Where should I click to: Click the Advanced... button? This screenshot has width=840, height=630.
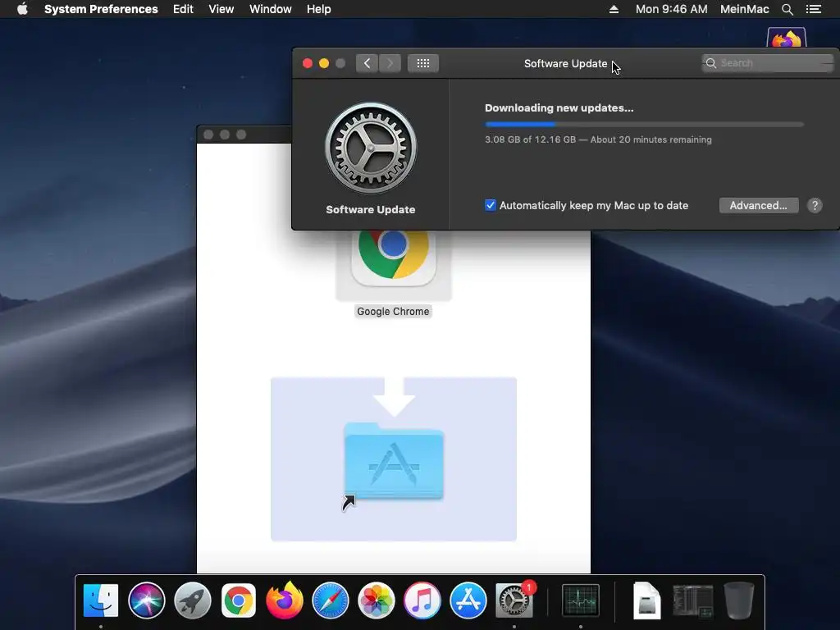759,205
